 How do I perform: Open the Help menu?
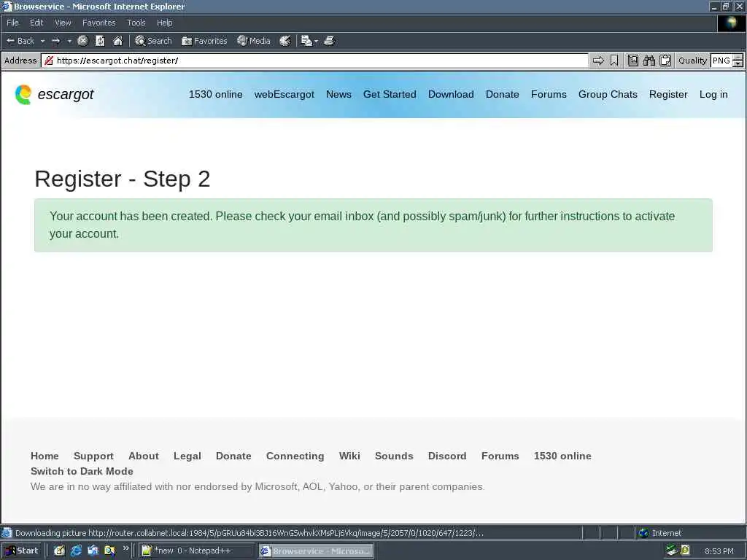pos(164,23)
